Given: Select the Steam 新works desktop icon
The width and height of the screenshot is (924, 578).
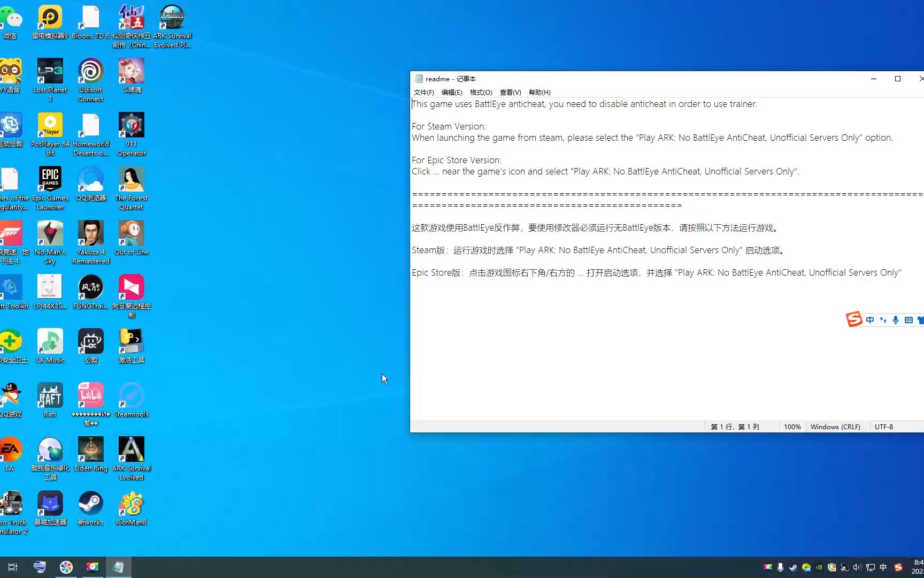Looking at the screenshot, I should tap(90, 508).
